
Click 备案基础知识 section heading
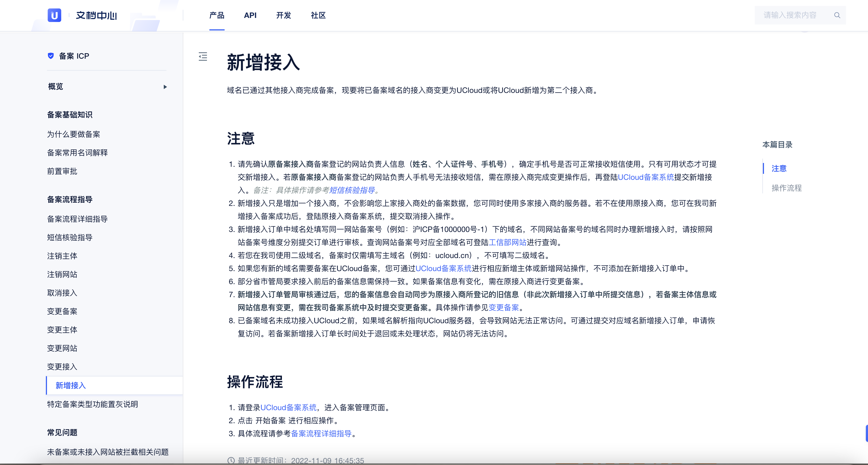[70, 115]
